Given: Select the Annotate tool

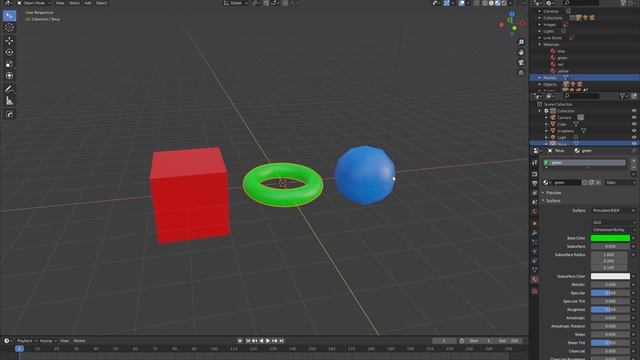Looking at the screenshot, I should 9,89.
